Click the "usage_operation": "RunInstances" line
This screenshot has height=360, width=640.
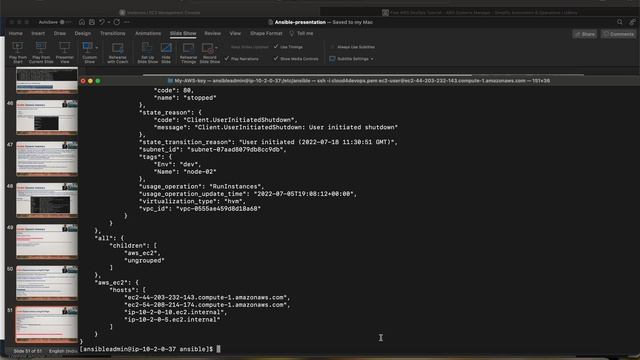point(202,187)
